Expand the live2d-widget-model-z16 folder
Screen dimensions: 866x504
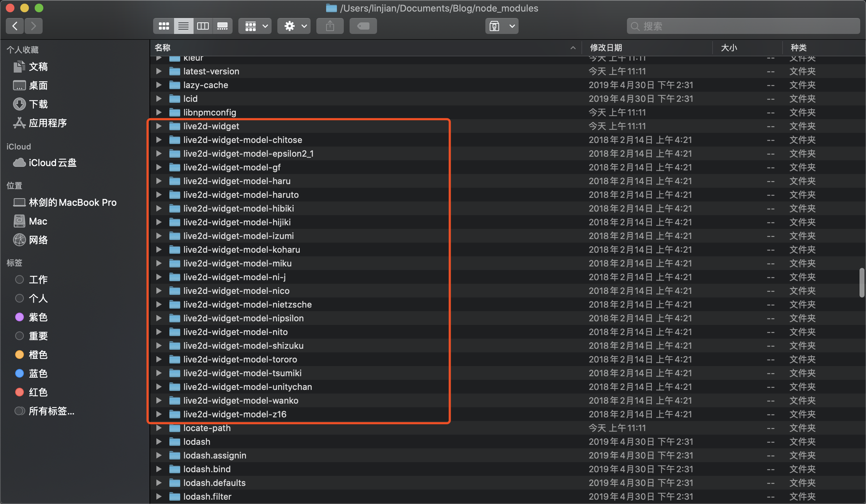[x=159, y=414]
